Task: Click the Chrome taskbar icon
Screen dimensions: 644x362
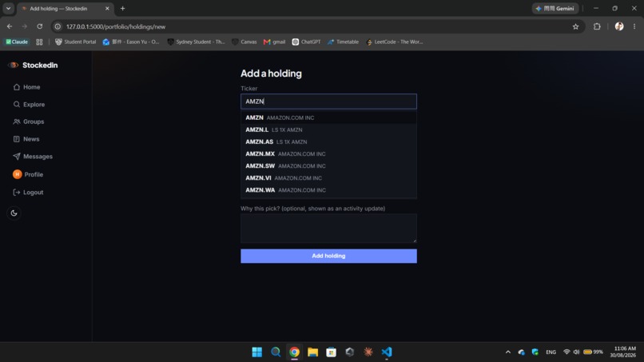Action: (x=294, y=352)
